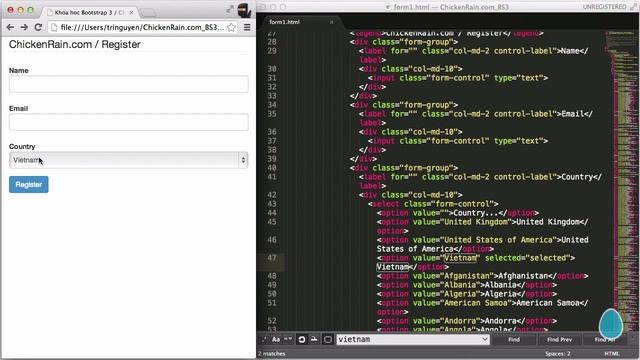
Task: Select the Khoa hoc Bootstrap 3 tab
Action: [89, 13]
